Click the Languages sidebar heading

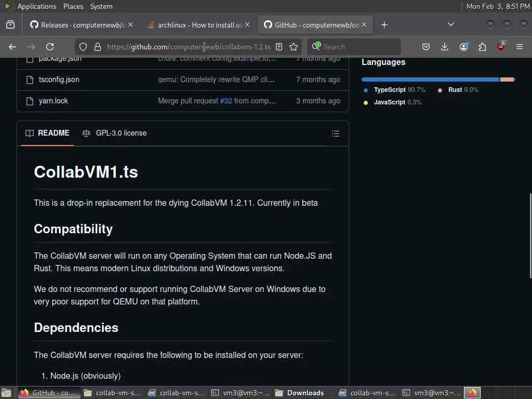coord(383,62)
